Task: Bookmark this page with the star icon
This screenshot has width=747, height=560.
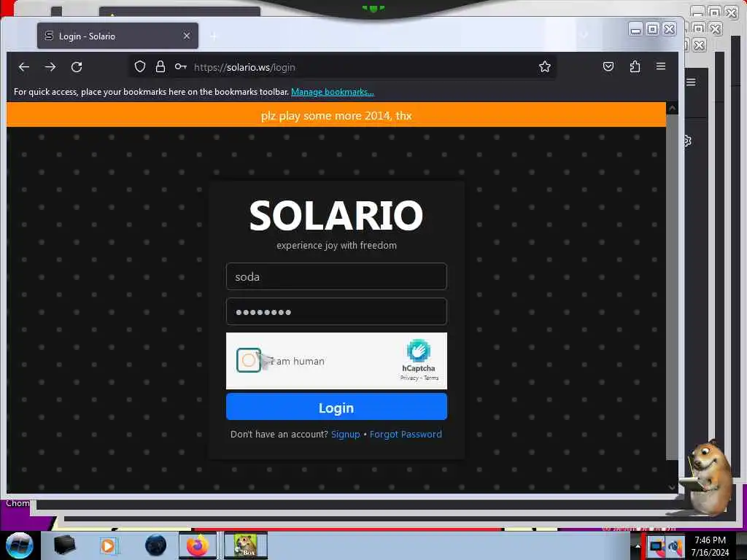Action: pos(544,66)
